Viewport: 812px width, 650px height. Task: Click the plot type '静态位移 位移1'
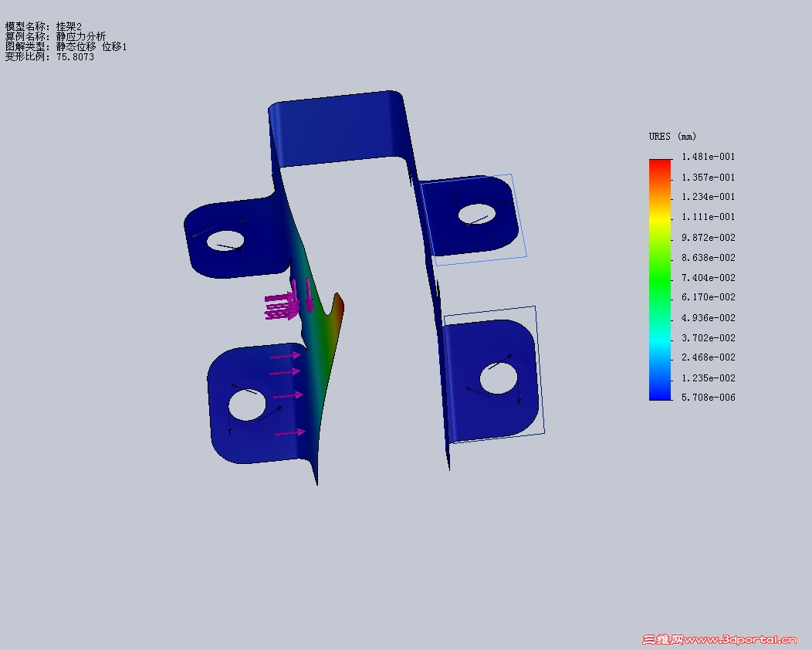pyautogui.click(x=91, y=46)
